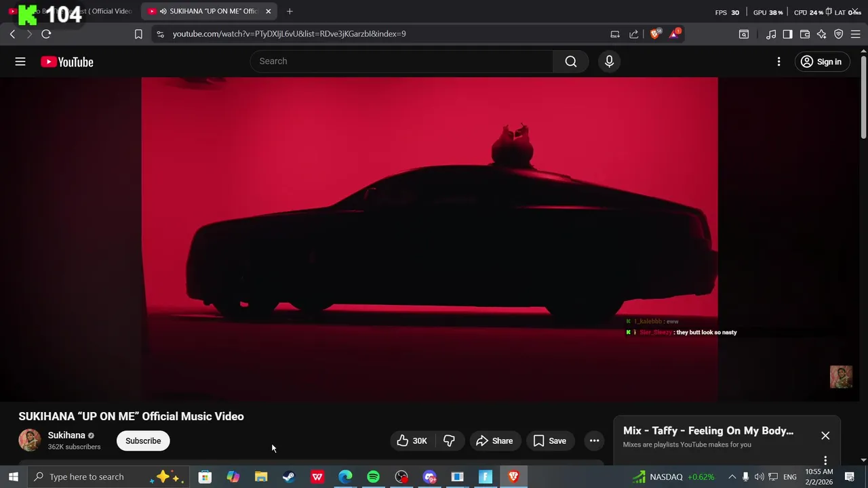Viewport: 868px width, 488px height.
Task: Start voice search with the microphone icon
Action: click(609, 62)
